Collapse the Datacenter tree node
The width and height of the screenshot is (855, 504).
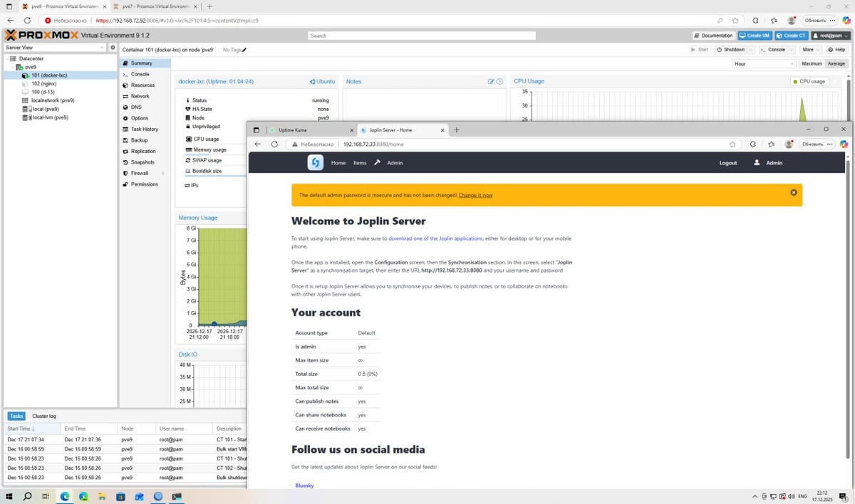pos(8,58)
